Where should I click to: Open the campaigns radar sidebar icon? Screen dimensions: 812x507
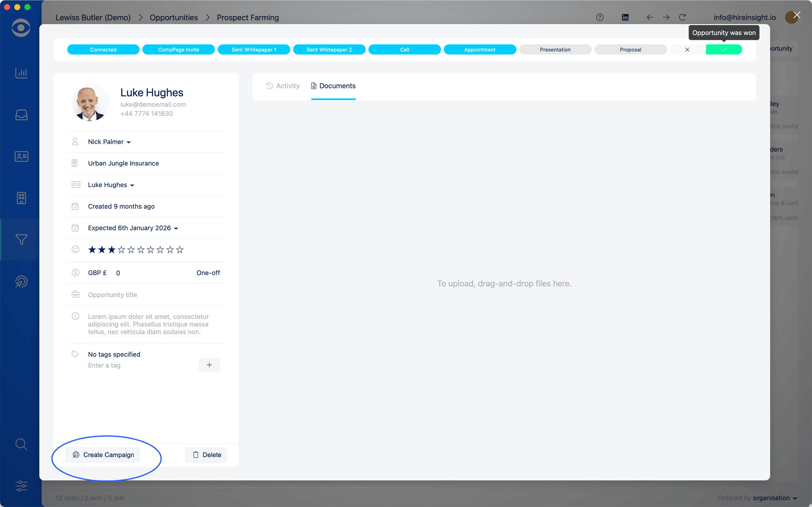click(x=21, y=282)
